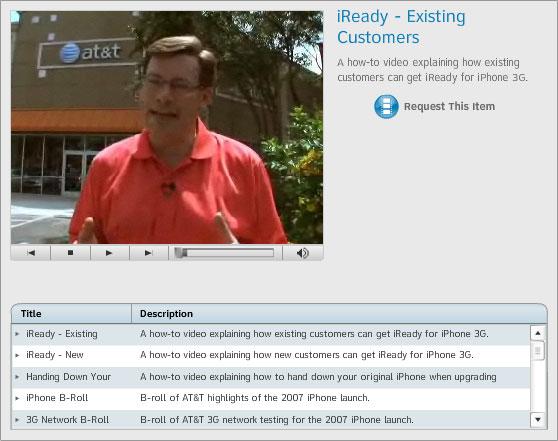Viewport: 558px width, 441px height.
Task: Click scrollbar down arrow in video list
Action: (x=538, y=419)
